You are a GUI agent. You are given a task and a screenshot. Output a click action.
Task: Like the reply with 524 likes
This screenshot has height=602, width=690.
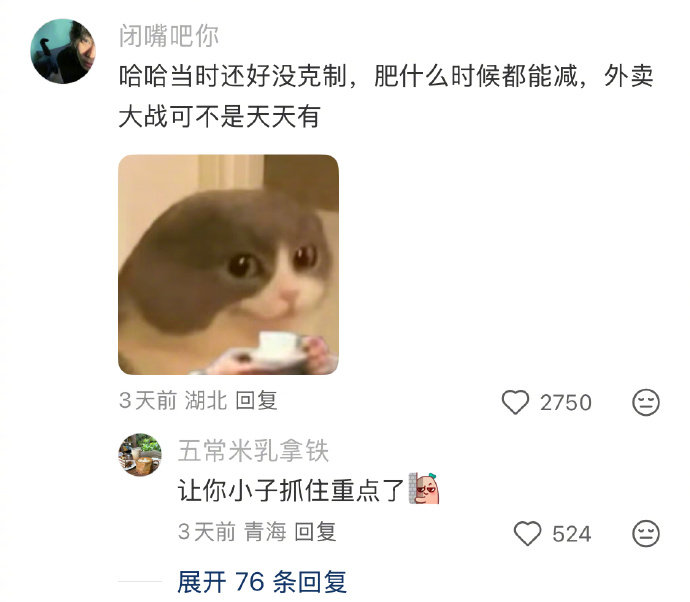527,533
